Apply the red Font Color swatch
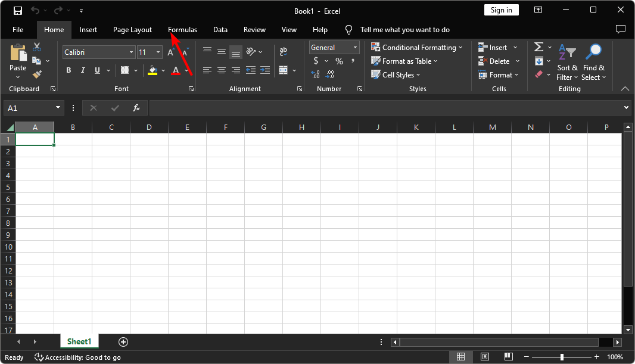This screenshot has height=364, width=635. pos(176,70)
